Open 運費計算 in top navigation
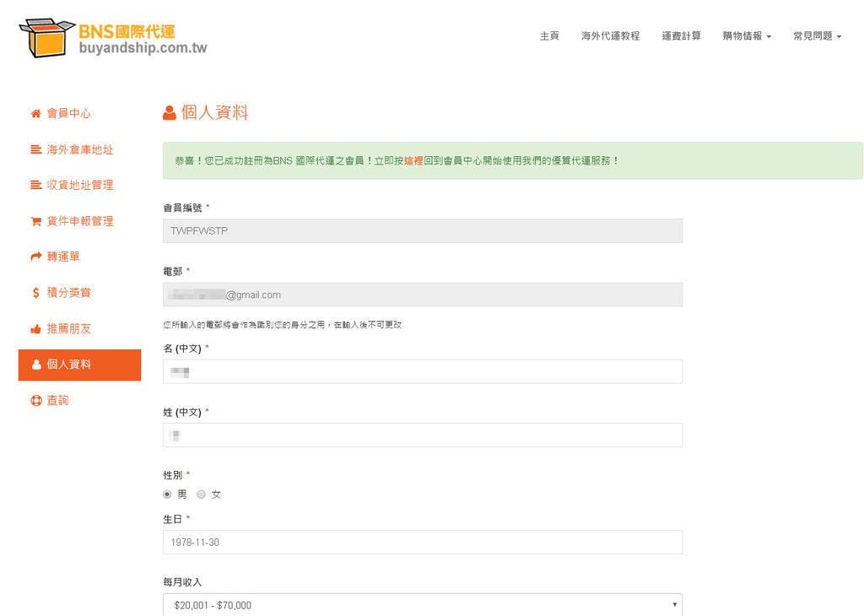 [681, 36]
